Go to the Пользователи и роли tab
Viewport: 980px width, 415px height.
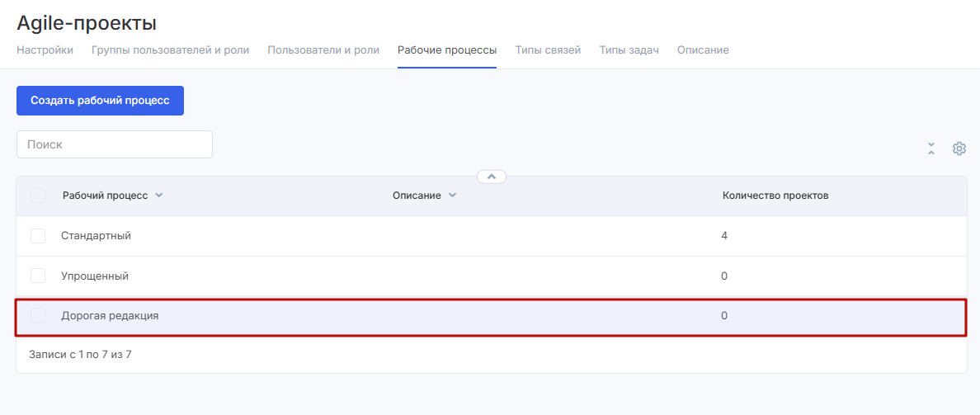[323, 50]
